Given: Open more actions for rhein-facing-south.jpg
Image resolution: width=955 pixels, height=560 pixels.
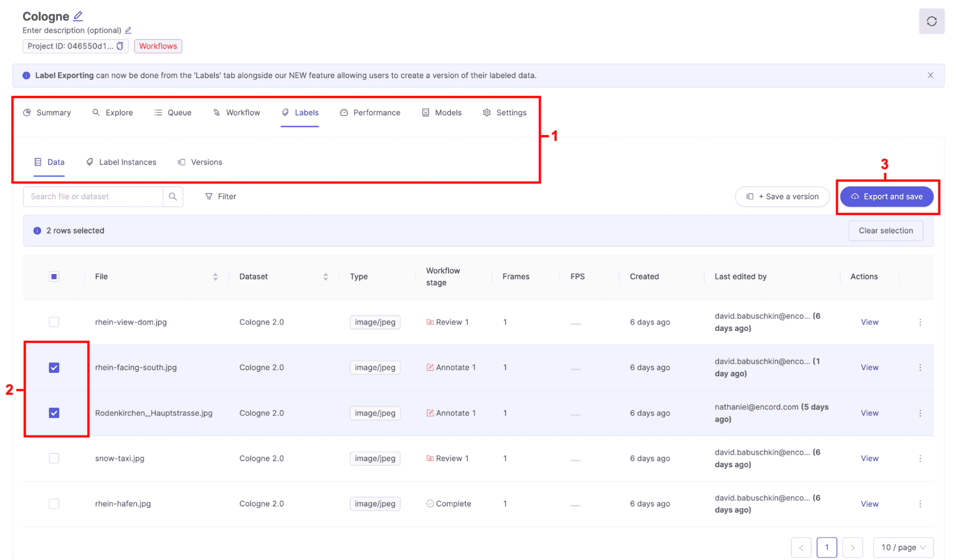Looking at the screenshot, I should 920,368.
